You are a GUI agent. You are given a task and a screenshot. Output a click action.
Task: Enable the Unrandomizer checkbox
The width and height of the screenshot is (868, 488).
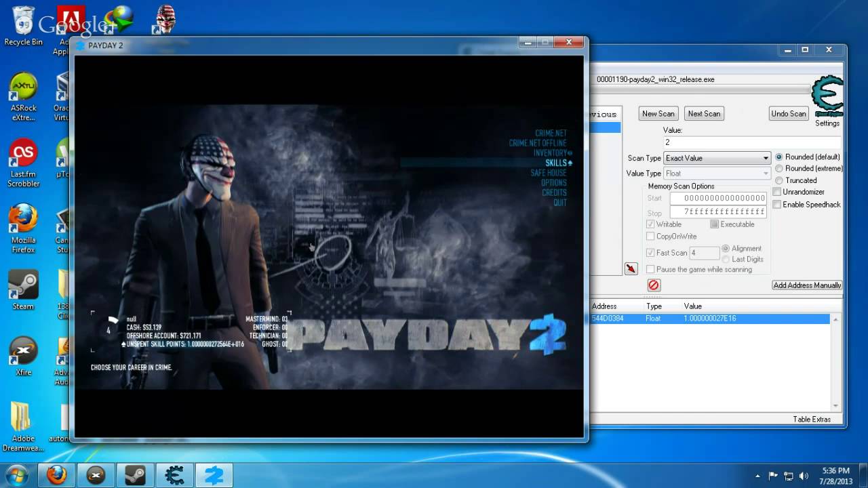point(777,192)
